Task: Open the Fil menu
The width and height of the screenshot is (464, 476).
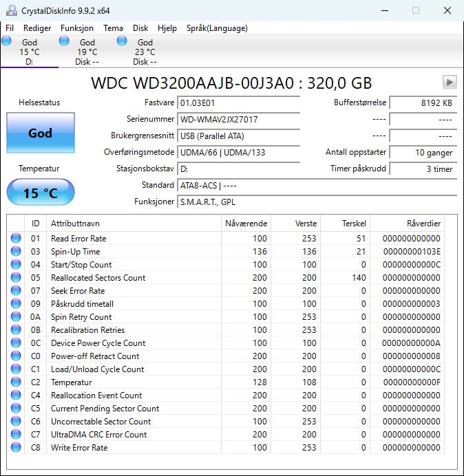Action: click(x=10, y=28)
